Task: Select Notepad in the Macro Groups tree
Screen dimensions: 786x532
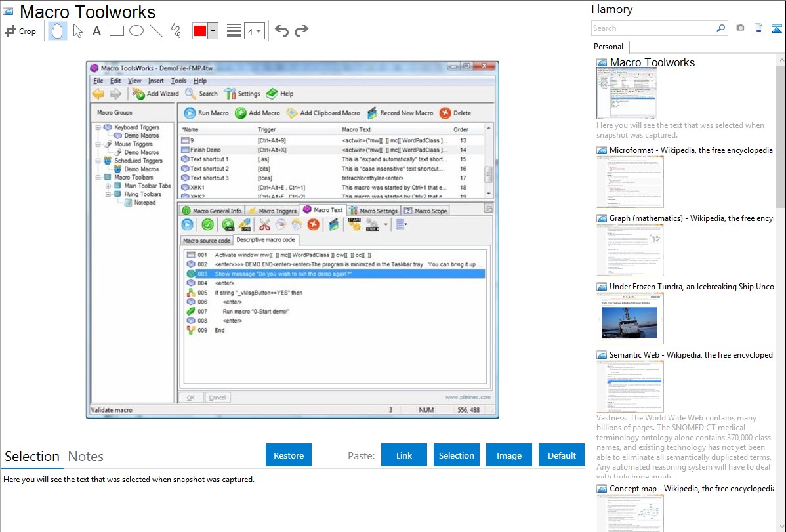Action: tap(144, 203)
